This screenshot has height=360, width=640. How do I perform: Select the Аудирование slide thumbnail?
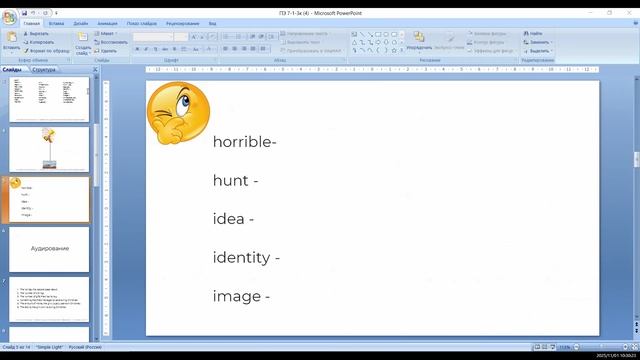pos(49,249)
